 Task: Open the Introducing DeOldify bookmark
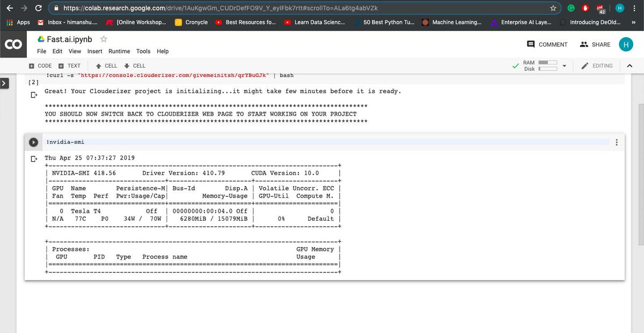point(589,23)
